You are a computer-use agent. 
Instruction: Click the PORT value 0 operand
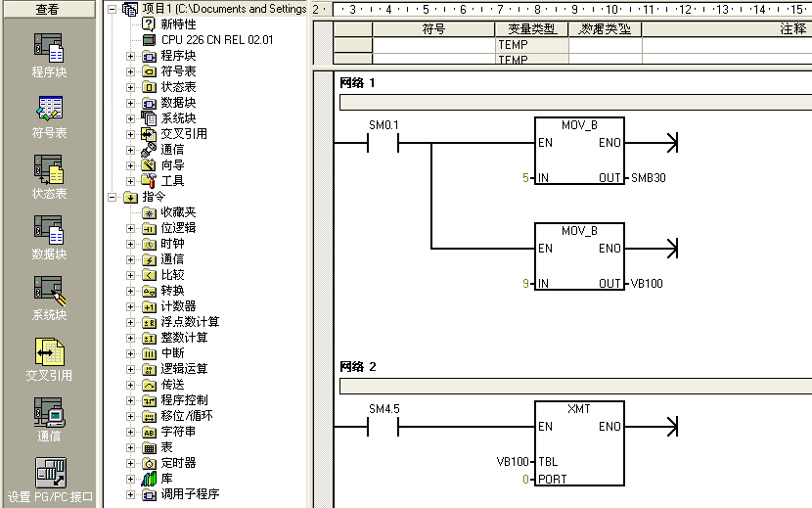[525, 480]
